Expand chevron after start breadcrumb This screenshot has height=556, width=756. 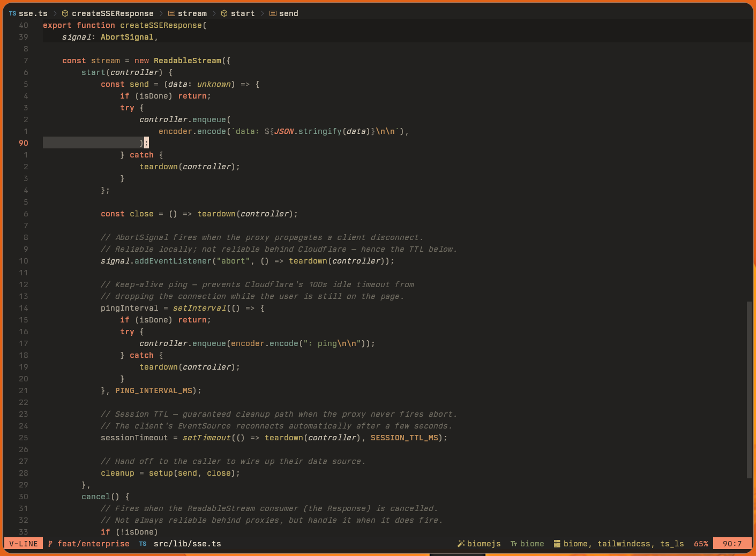(262, 13)
